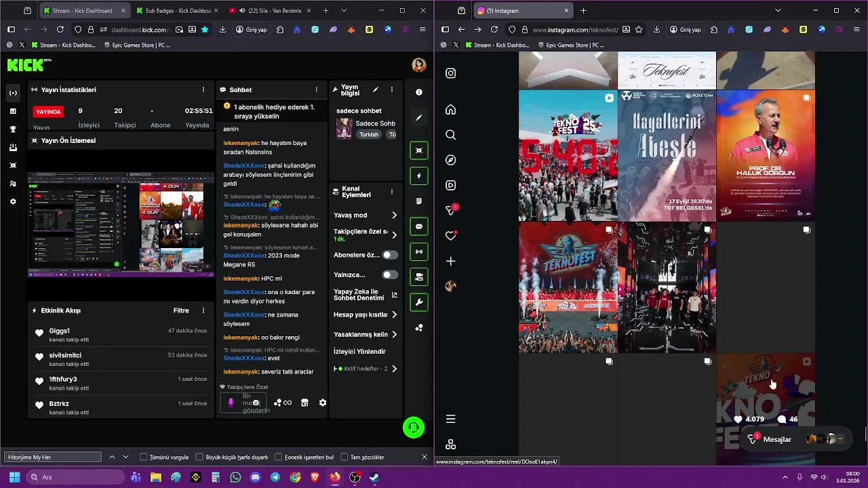Open Kick chat settings gear icon
Viewport: 868px width, 488px height.
[x=323, y=403]
